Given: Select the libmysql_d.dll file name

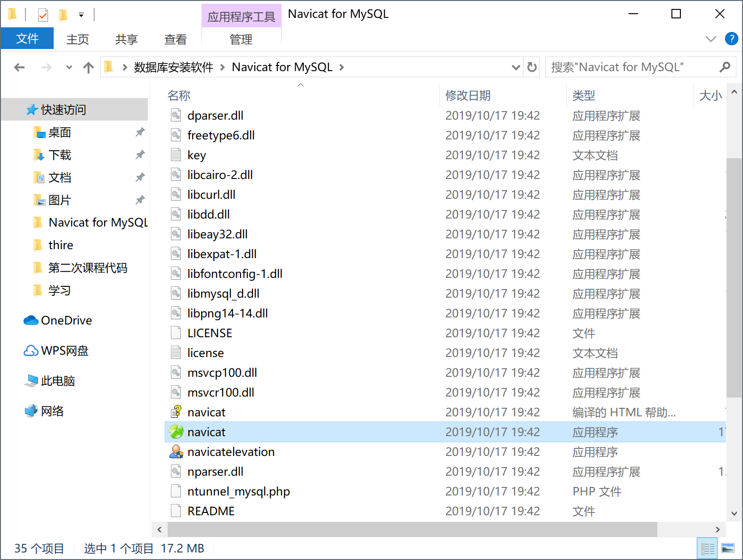Looking at the screenshot, I should tap(223, 293).
